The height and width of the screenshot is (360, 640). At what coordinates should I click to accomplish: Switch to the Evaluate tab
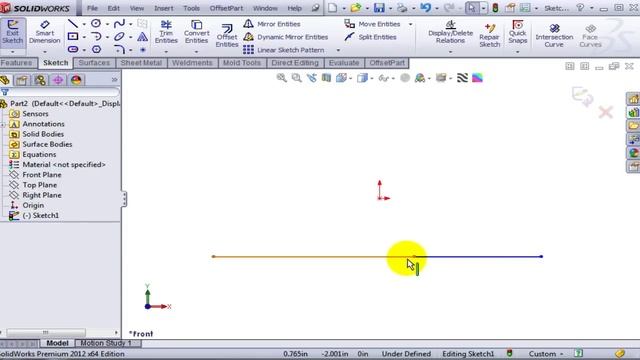pyautogui.click(x=344, y=63)
